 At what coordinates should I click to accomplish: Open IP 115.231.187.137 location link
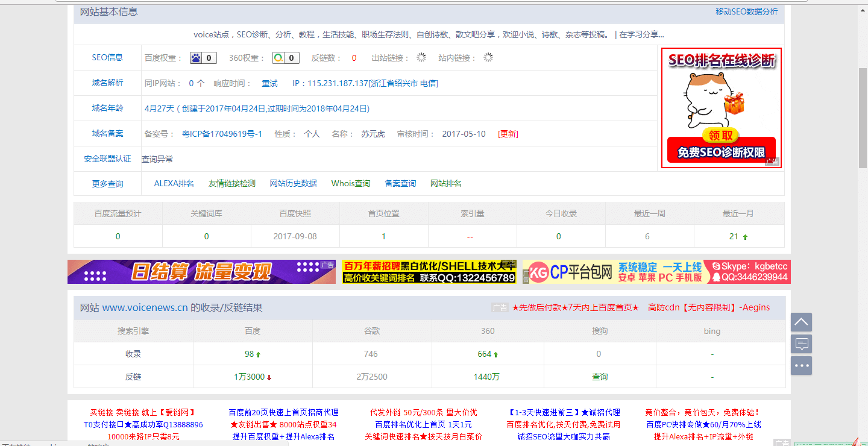(x=365, y=83)
